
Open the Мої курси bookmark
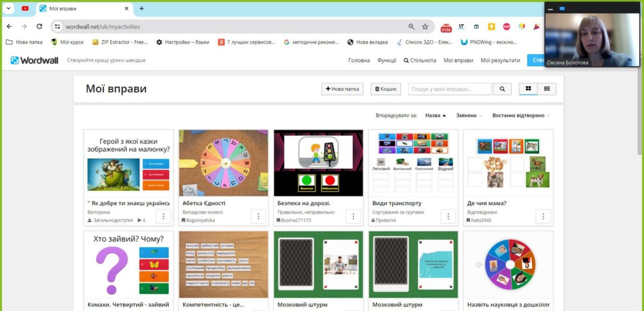click(67, 42)
